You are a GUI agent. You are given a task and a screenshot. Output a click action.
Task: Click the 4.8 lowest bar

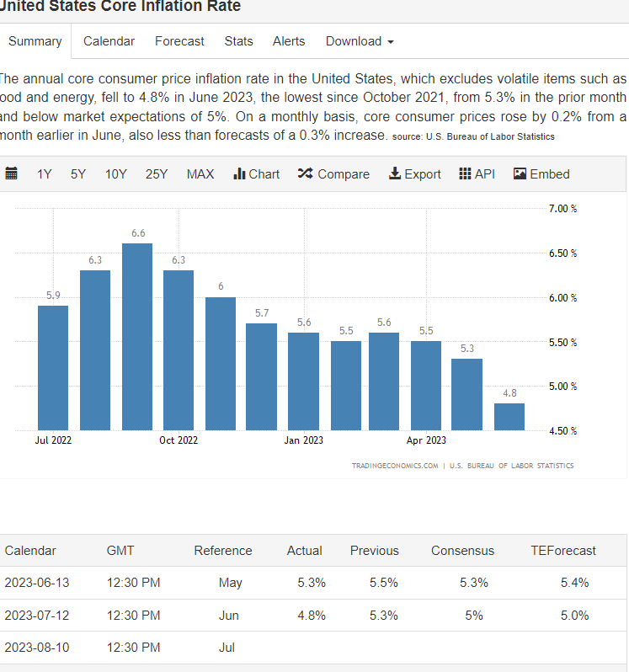(x=509, y=417)
